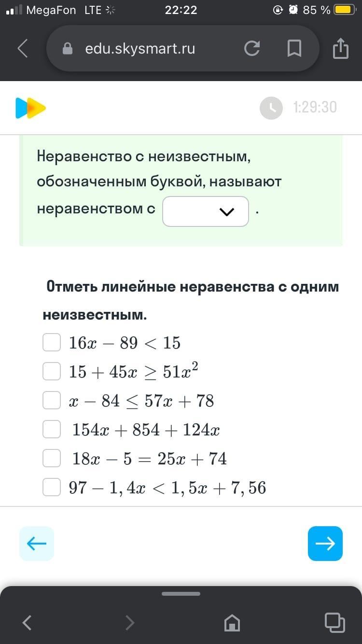
Task: Open the dropdown after 'неравенством с'
Action: 206,211
